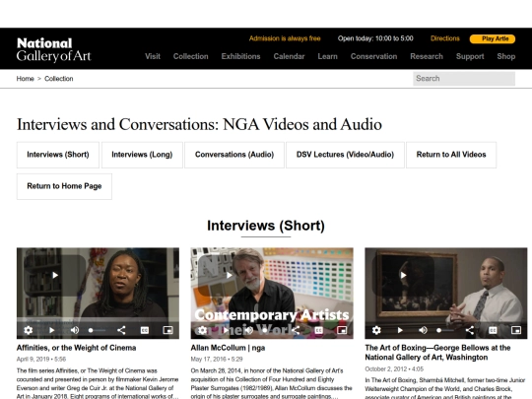Click Return to Home Page button
The image size is (532, 399).
pyautogui.click(x=64, y=186)
